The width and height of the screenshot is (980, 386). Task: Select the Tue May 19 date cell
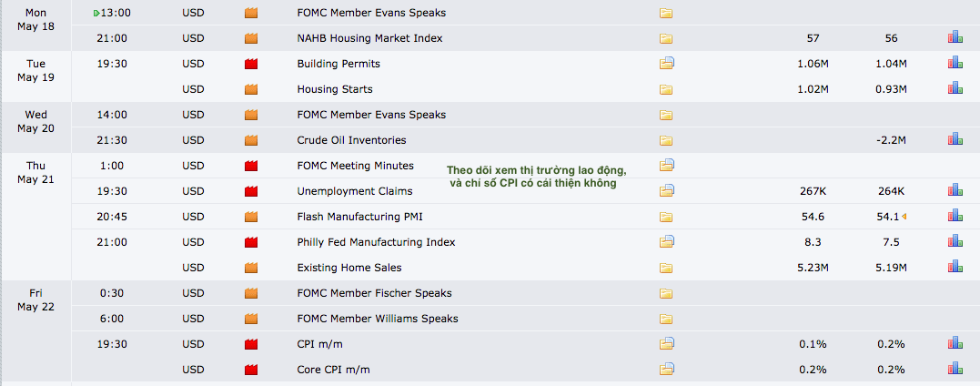coord(35,70)
